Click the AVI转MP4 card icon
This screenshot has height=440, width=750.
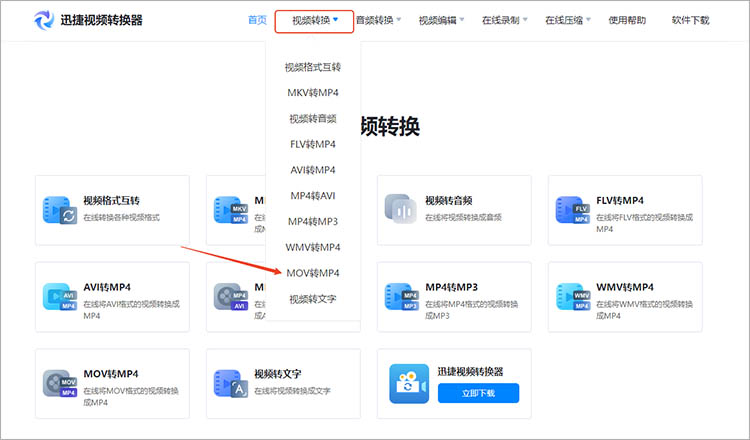[x=60, y=297]
